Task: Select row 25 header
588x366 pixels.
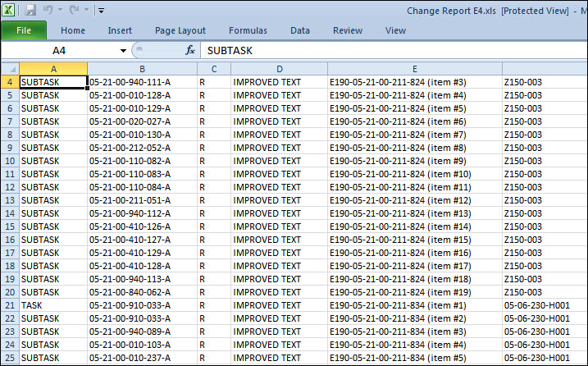Action: [10, 358]
